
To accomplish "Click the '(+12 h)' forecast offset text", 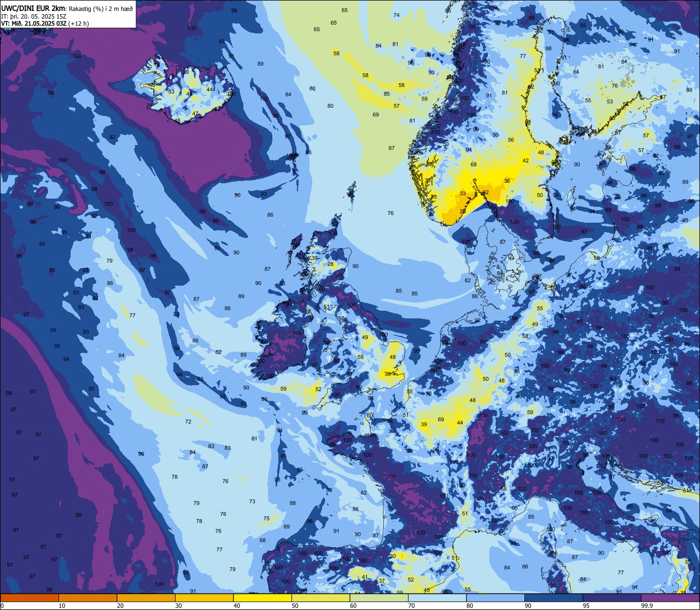I will pyautogui.click(x=79, y=24).
